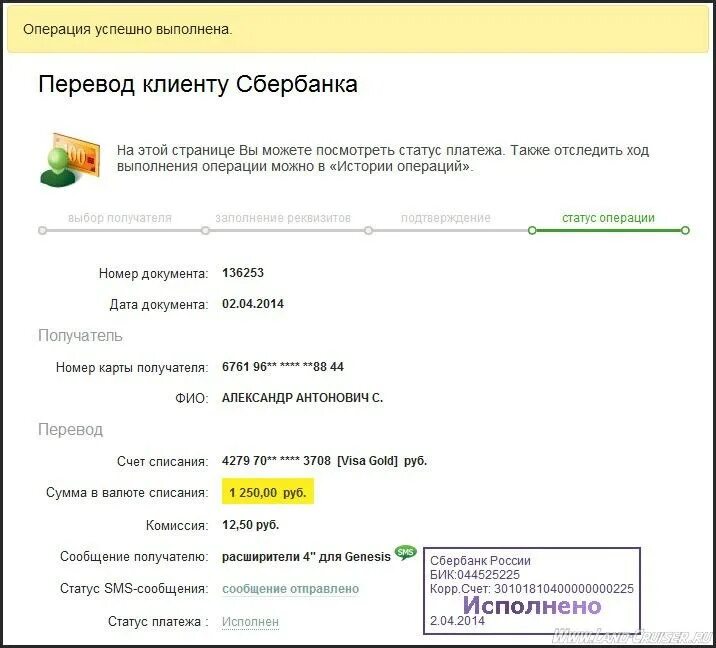Select the 'подтверждение' step
716x648 pixels.
pyautogui.click(x=446, y=218)
